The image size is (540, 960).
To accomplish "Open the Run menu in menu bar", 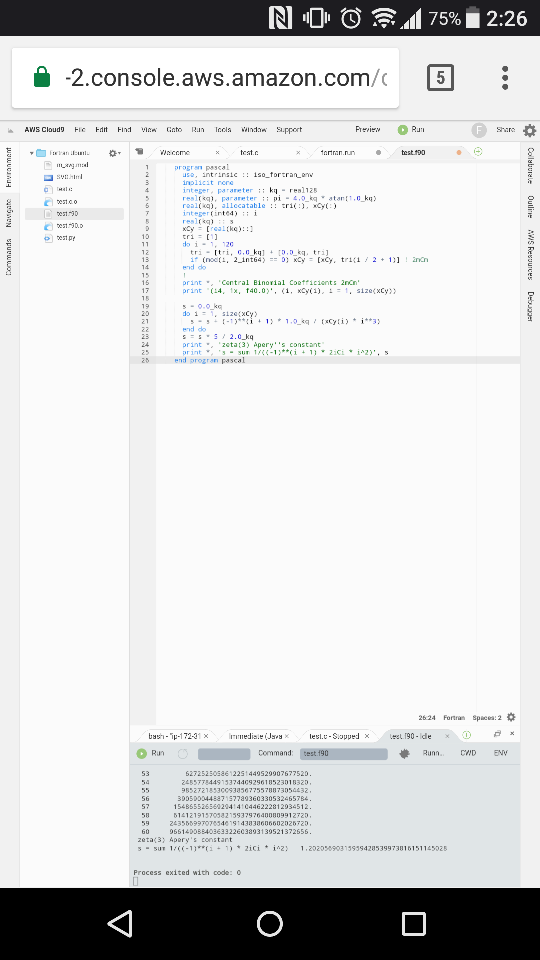I will (x=198, y=130).
